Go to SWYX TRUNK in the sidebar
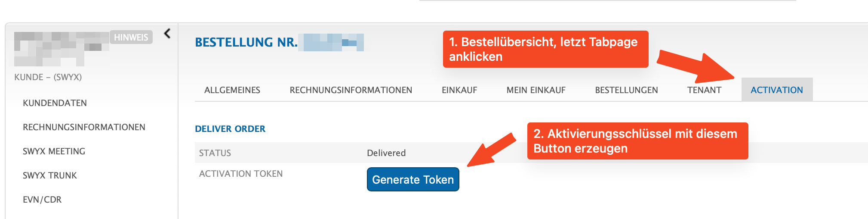The height and width of the screenshot is (219, 868). 50,175
